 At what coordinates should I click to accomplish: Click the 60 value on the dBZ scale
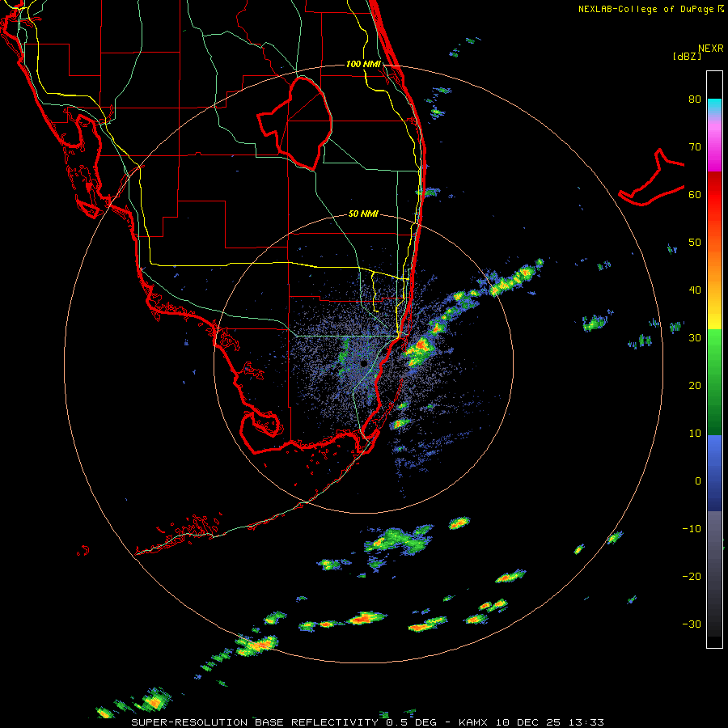(x=695, y=194)
